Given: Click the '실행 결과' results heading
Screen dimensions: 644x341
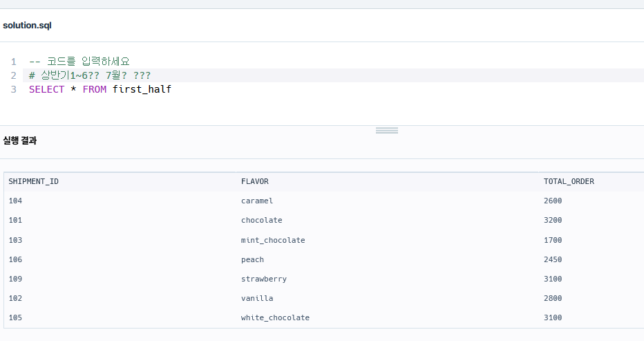Looking at the screenshot, I should 20,140.
